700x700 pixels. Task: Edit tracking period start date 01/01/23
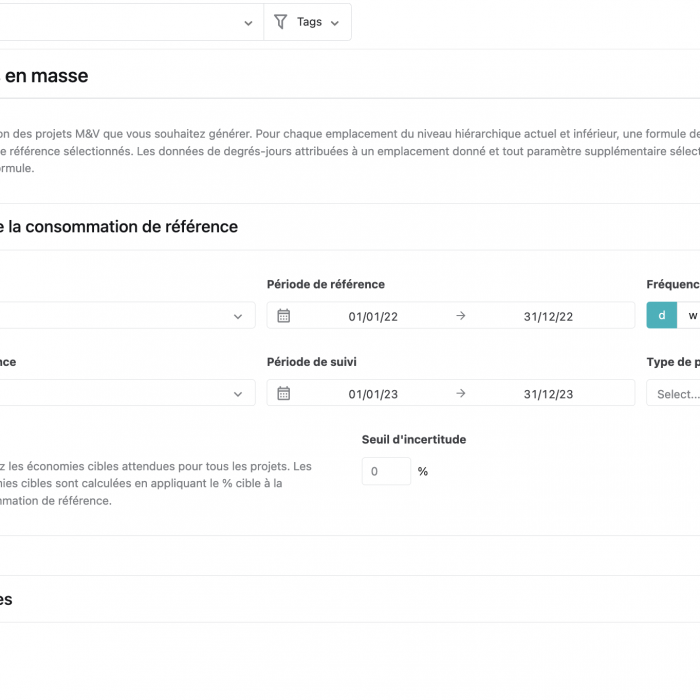(373, 394)
